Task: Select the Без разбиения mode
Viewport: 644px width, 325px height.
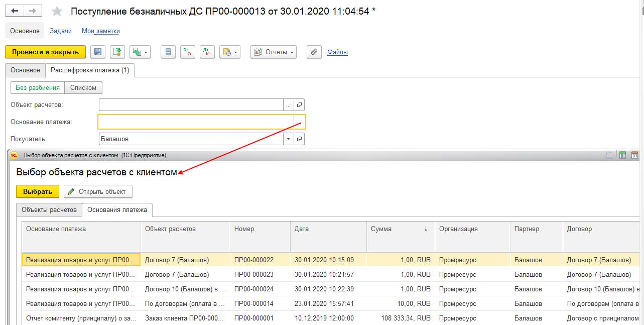Action: point(38,87)
